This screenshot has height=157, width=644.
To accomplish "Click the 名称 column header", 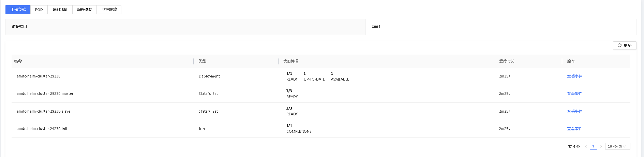I will tap(18, 61).
